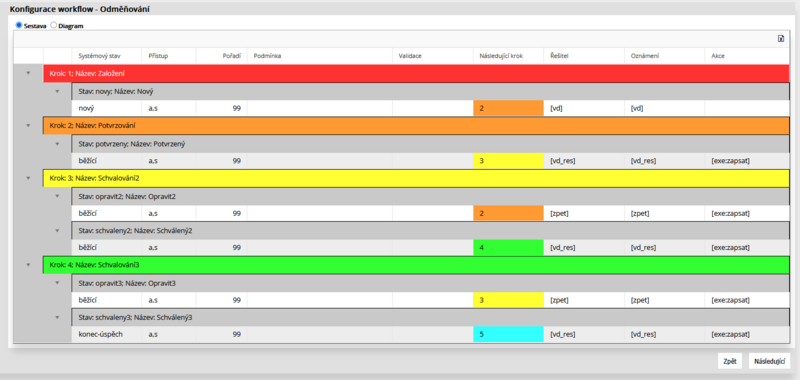Select the Sestava radio button
Viewport: 800px width, 380px height.
click(19, 25)
